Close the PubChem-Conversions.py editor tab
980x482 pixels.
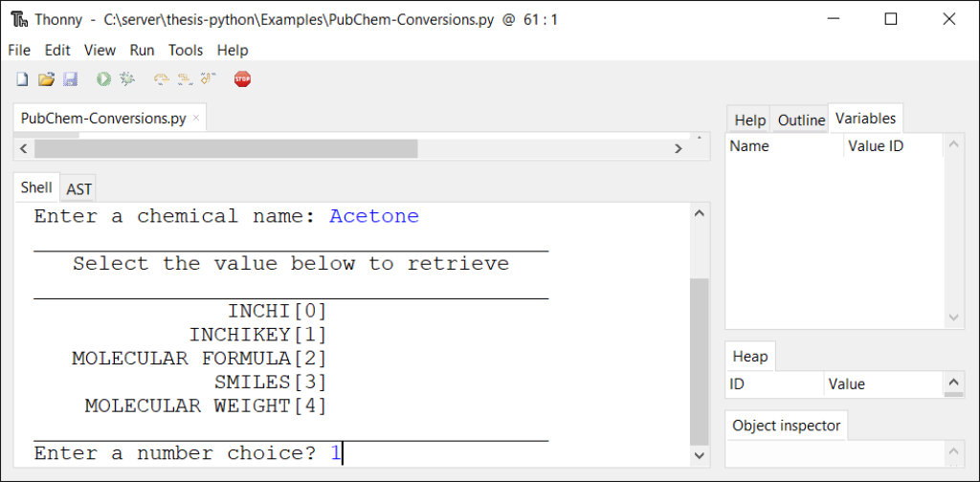196,119
